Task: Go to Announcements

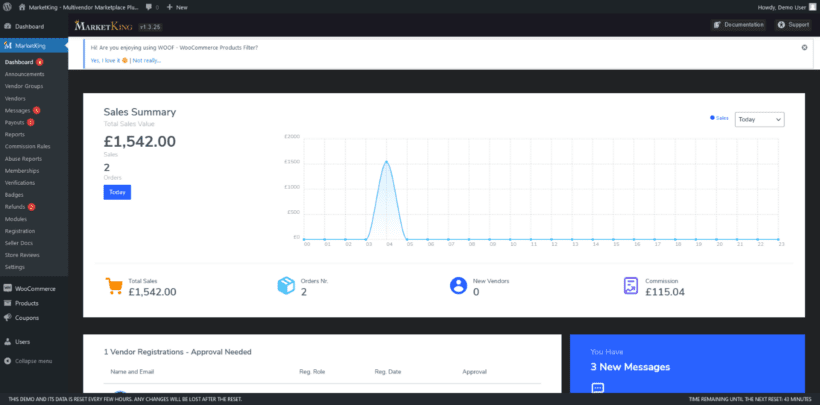Action: (x=25, y=74)
